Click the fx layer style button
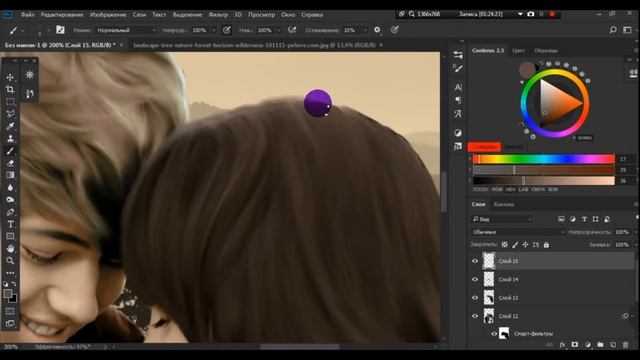This screenshot has width=640, height=360. [x=562, y=345]
